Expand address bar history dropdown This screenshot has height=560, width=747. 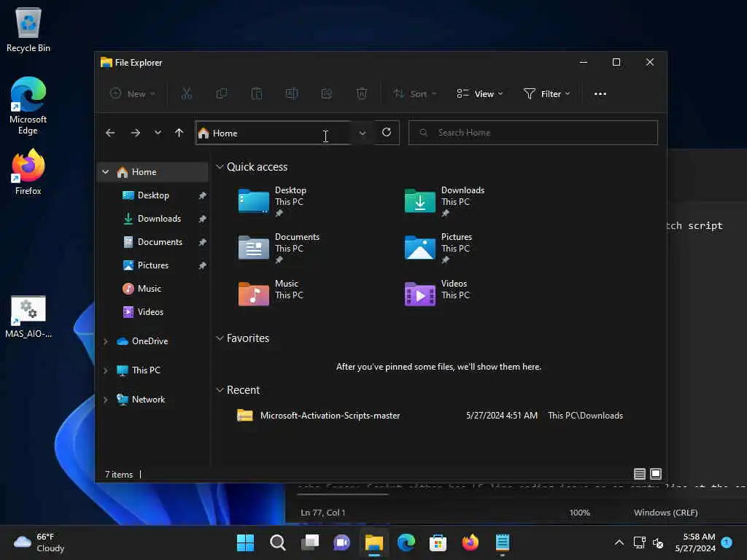point(362,133)
